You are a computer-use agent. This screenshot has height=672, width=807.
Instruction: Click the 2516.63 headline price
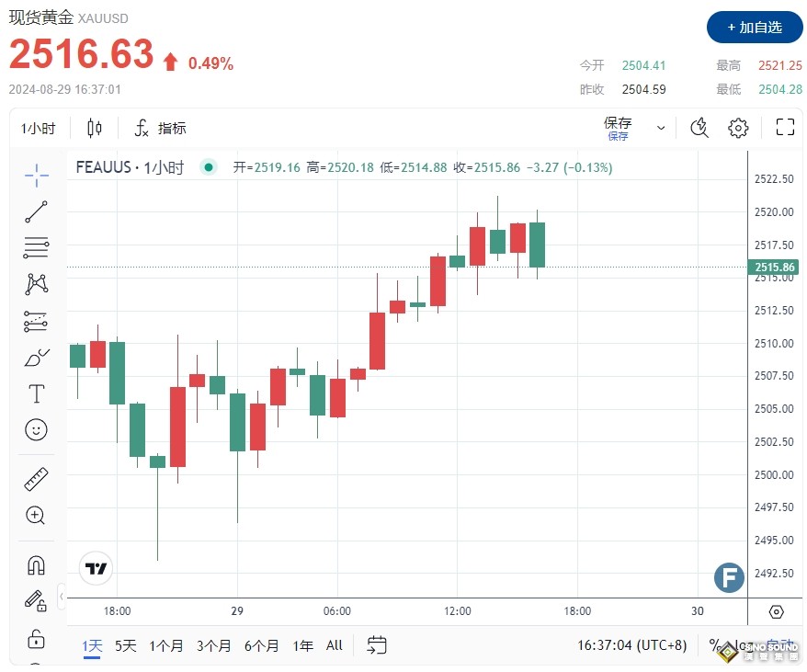coord(81,53)
